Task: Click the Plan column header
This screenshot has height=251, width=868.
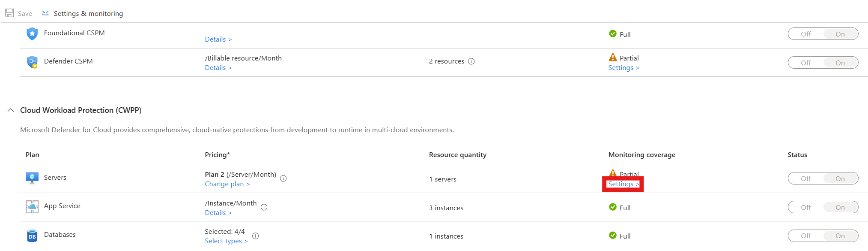Action: pos(32,155)
